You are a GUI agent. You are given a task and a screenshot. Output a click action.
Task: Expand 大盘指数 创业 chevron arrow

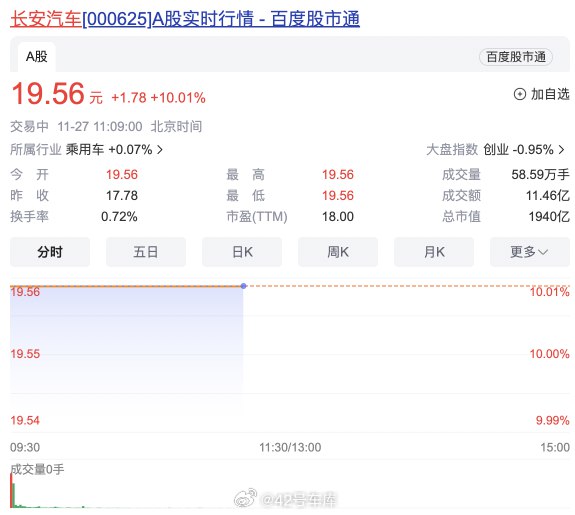(x=561, y=149)
